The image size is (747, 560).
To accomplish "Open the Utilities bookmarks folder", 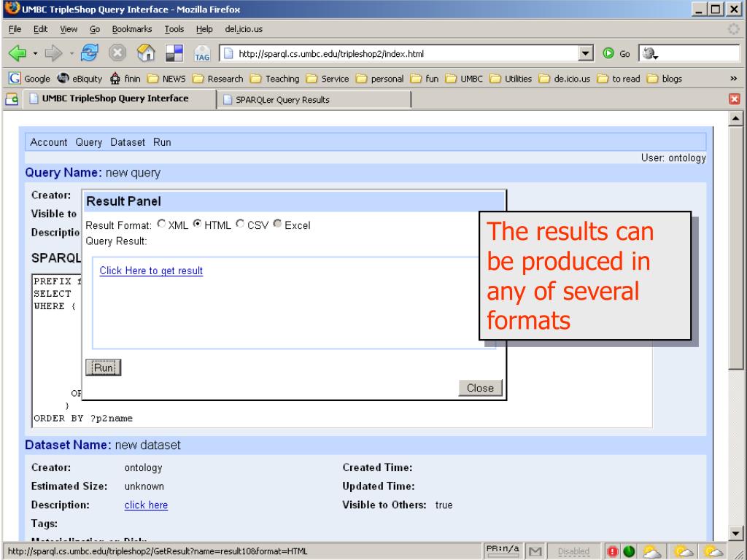I will 511,79.
